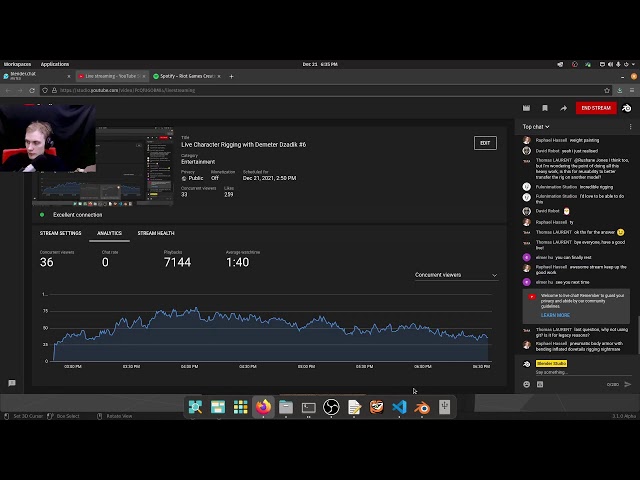The image size is (640, 480).
Task: Reload the page in Firefox
Action: [32, 90]
